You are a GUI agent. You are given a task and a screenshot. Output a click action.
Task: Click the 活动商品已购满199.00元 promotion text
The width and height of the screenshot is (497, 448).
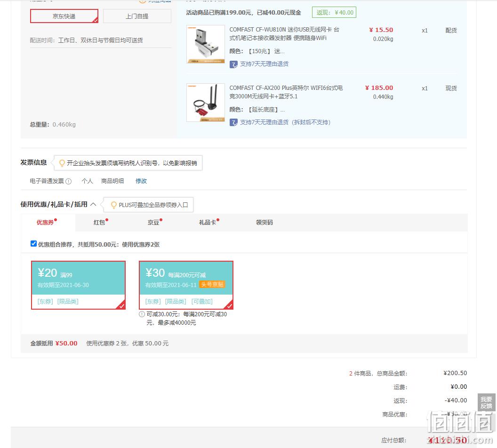pos(243,13)
